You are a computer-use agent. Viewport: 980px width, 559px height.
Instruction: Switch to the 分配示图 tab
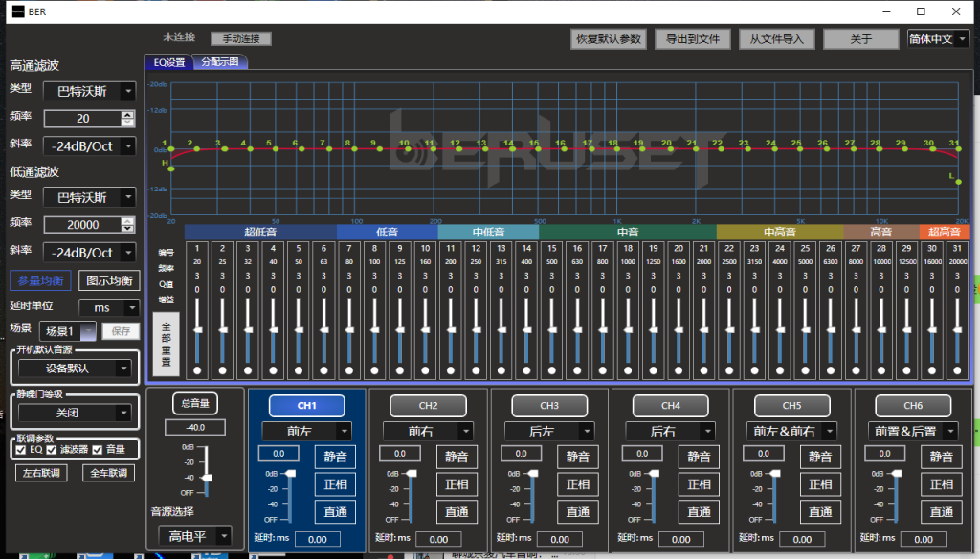tap(220, 62)
